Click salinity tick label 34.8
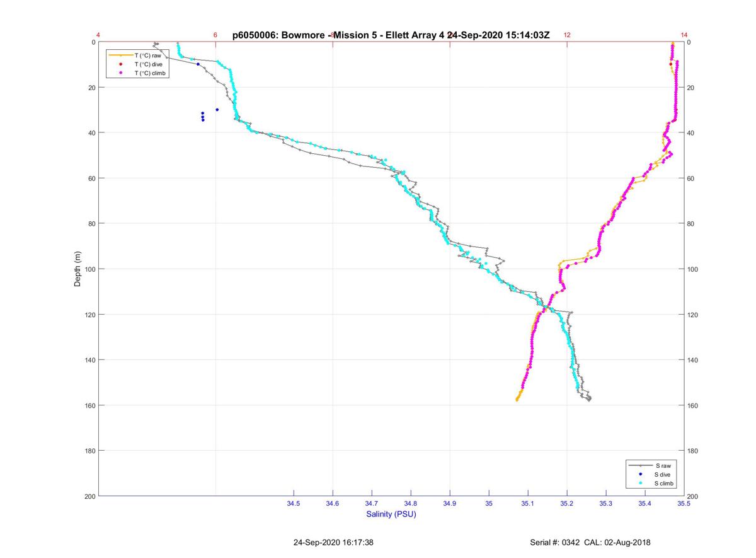Image resolution: width=756 pixels, height=558 pixels. pyautogui.click(x=411, y=504)
